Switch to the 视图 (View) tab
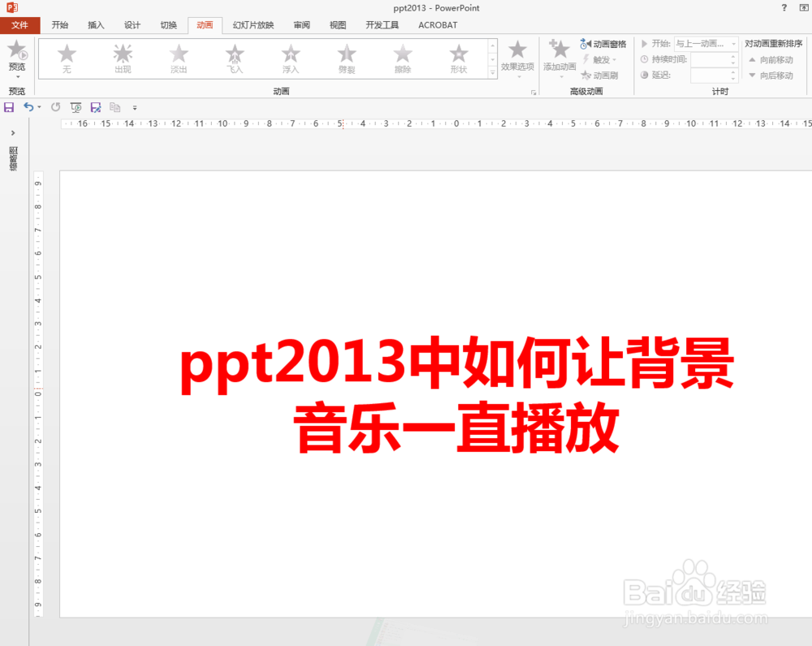Image resolution: width=812 pixels, height=646 pixels. pyautogui.click(x=338, y=25)
